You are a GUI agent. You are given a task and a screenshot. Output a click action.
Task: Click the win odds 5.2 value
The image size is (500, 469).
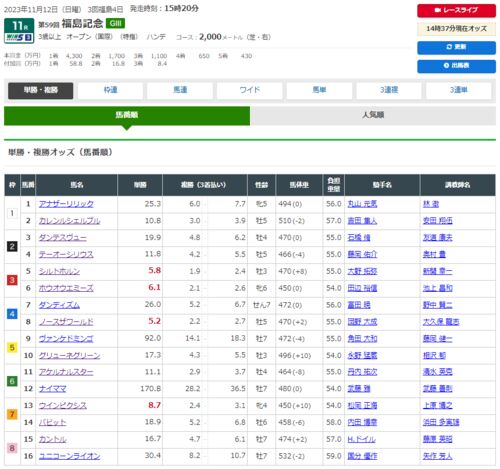coord(155,321)
